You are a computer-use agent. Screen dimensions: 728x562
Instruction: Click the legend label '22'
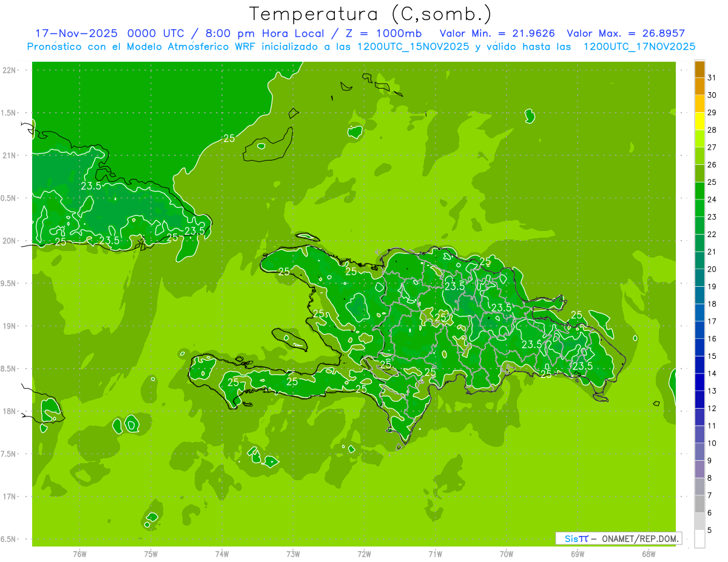(x=712, y=234)
